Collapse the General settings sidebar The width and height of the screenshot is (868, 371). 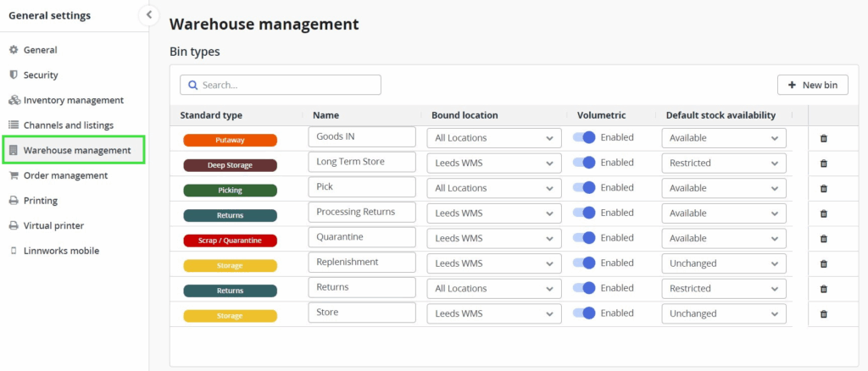click(148, 15)
